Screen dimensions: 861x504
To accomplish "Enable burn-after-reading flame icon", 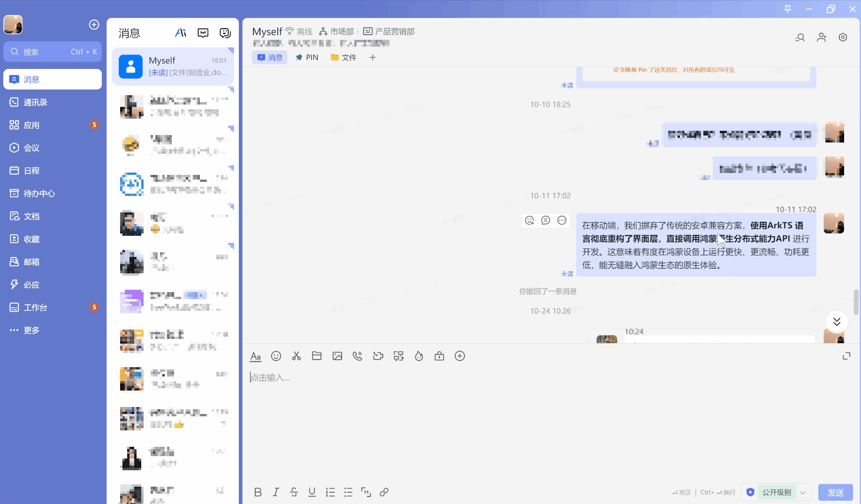I will click(x=419, y=356).
